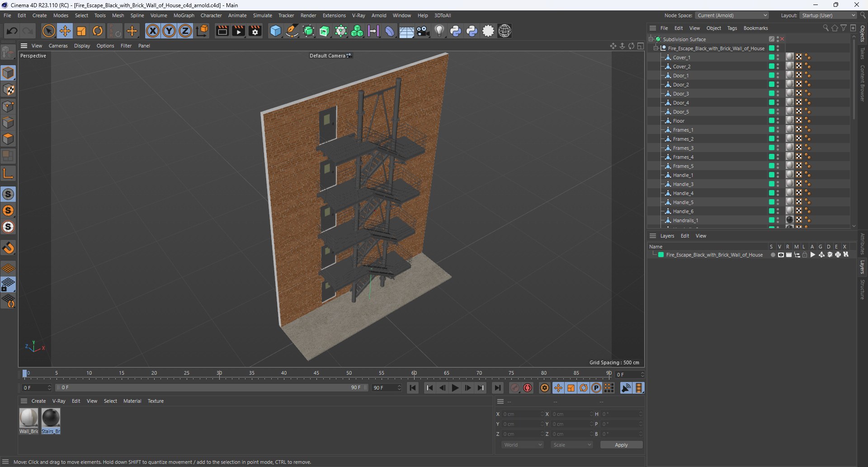Enable Polygons mode in left toolbar

point(8,139)
